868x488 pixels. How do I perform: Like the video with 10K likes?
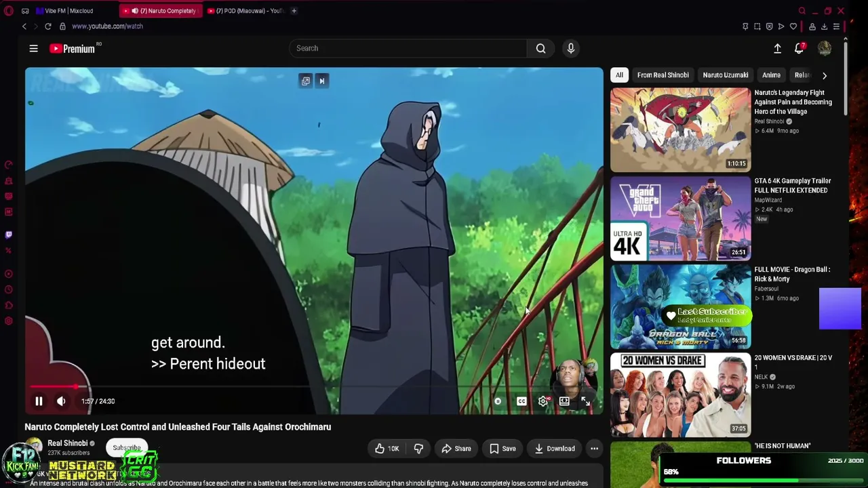(387, 449)
